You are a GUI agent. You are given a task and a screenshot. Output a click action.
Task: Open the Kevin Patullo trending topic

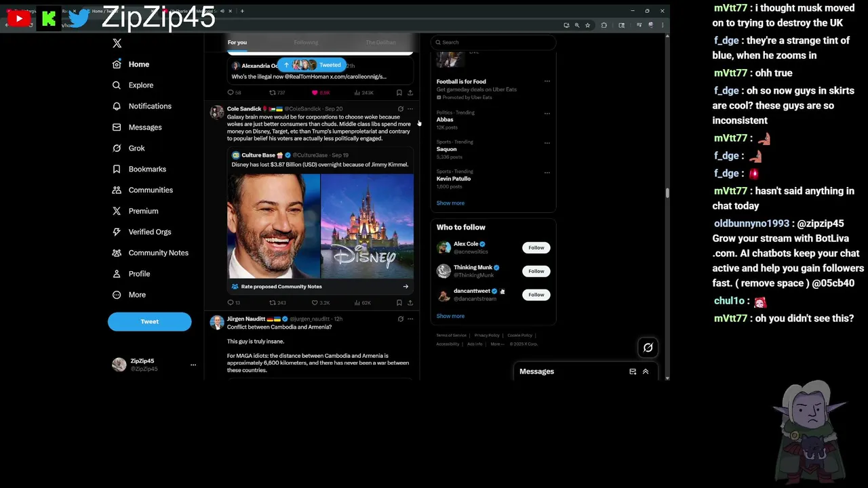point(454,179)
